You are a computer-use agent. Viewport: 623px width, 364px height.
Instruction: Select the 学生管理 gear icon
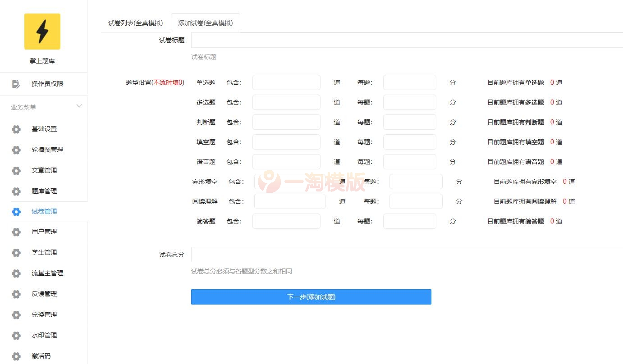(x=16, y=252)
